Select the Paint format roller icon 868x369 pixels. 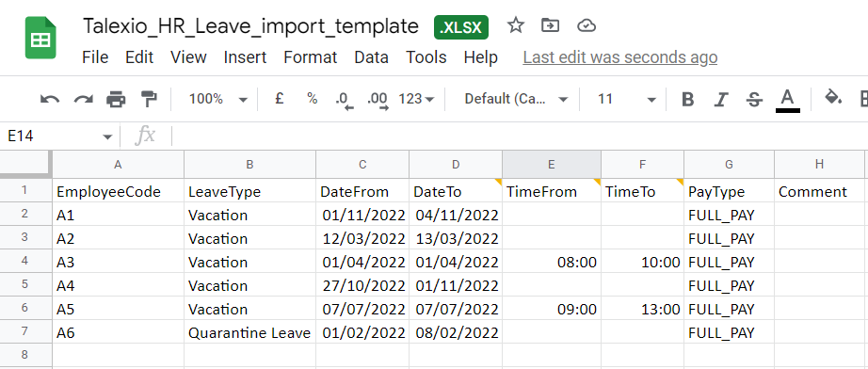pyautogui.click(x=149, y=99)
